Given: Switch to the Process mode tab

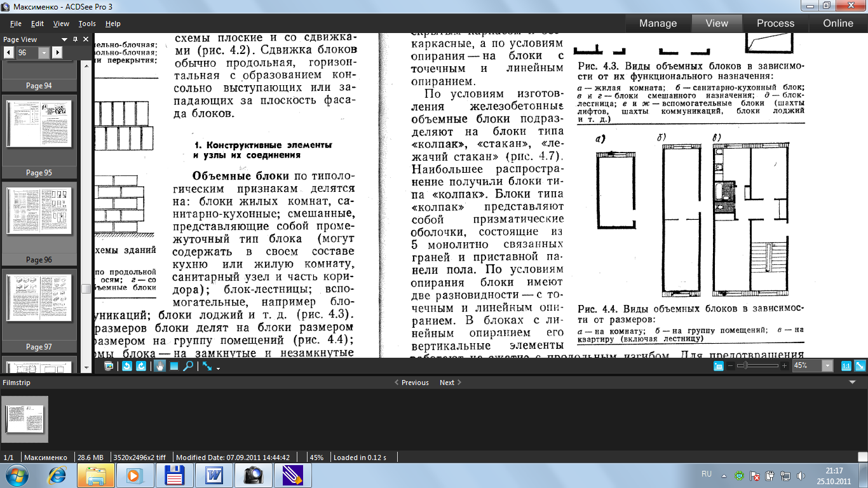Looking at the screenshot, I should (x=775, y=23).
